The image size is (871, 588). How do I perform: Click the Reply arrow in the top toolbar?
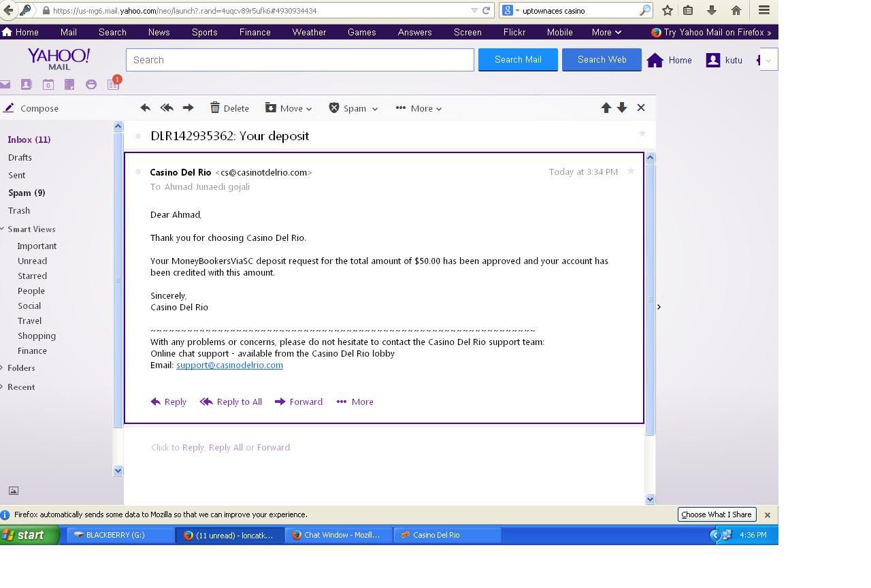click(145, 108)
